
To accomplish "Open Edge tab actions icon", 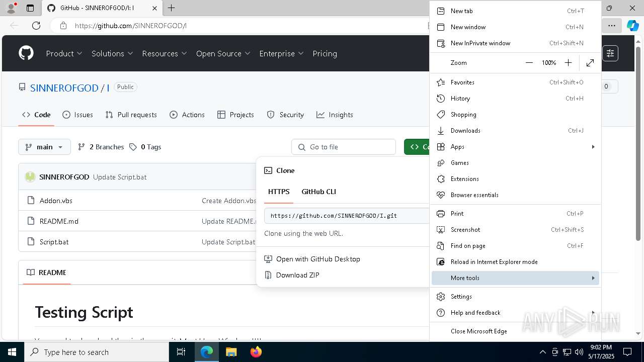I will point(30,8).
